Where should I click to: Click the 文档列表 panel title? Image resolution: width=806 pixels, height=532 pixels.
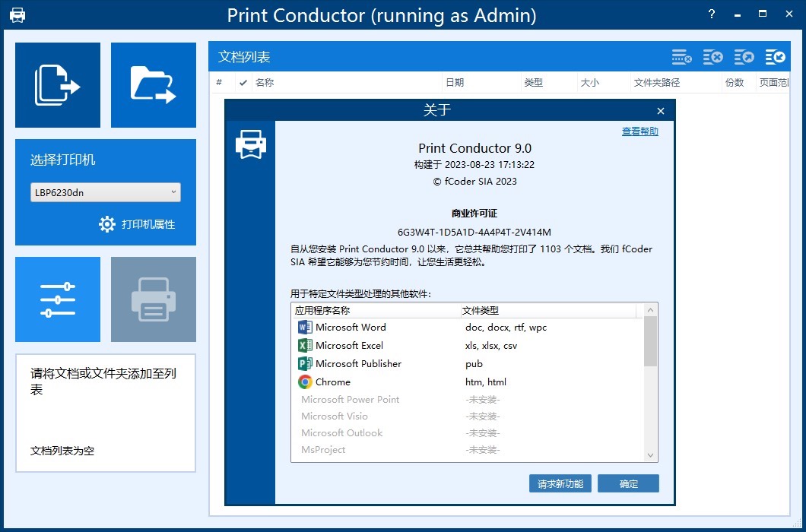[243, 57]
